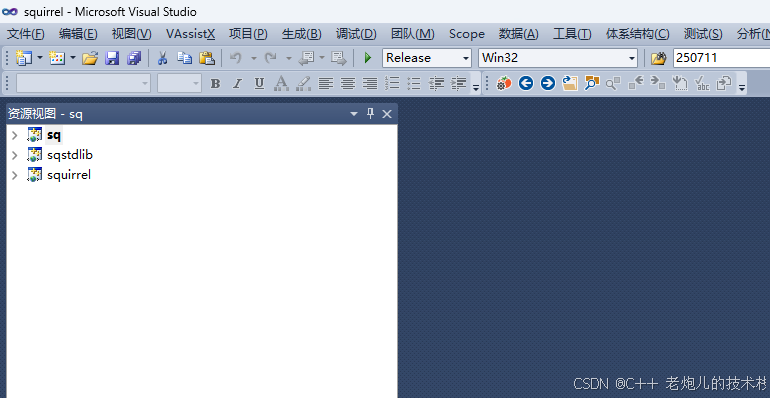Click the Paste from multiple buffers icon

coord(724,83)
